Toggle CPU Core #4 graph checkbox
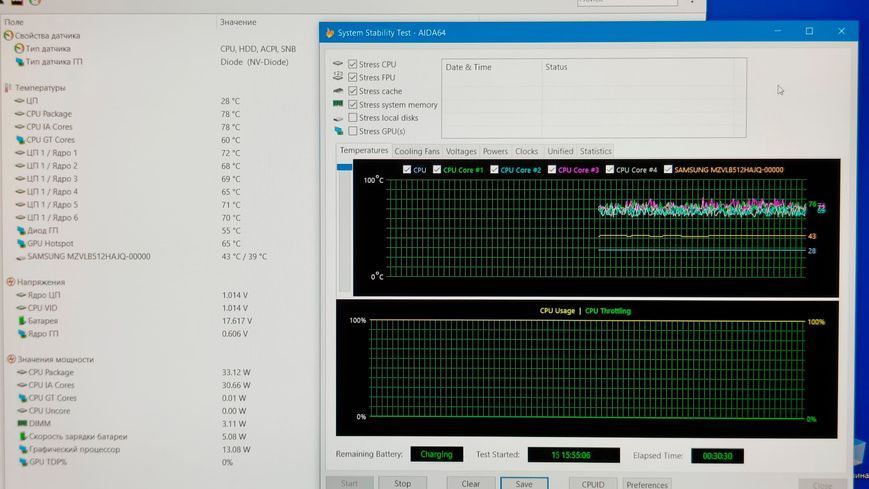This screenshot has height=489, width=869. pyautogui.click(x=610, y=170)
